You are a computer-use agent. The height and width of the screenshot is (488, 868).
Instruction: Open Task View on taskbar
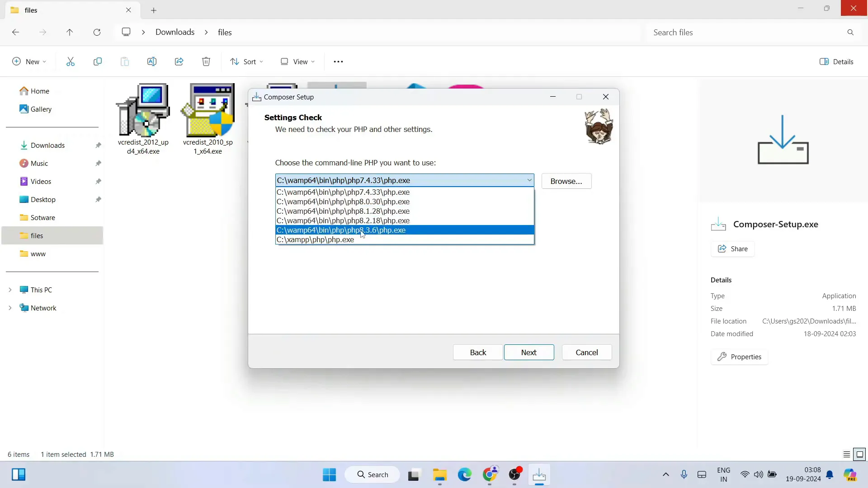pos(414,475)
